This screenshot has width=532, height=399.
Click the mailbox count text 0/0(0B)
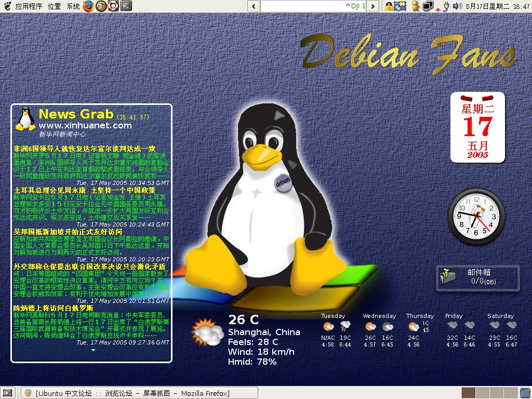click(x=484, y=281)
